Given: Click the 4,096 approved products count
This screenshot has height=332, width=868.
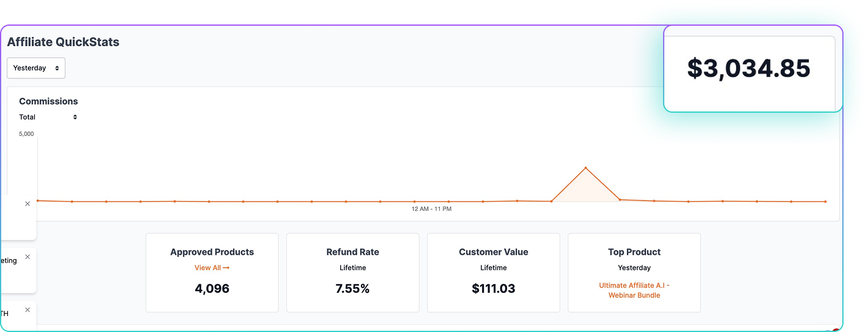Looking at the screenshot, I should [212, 289].
